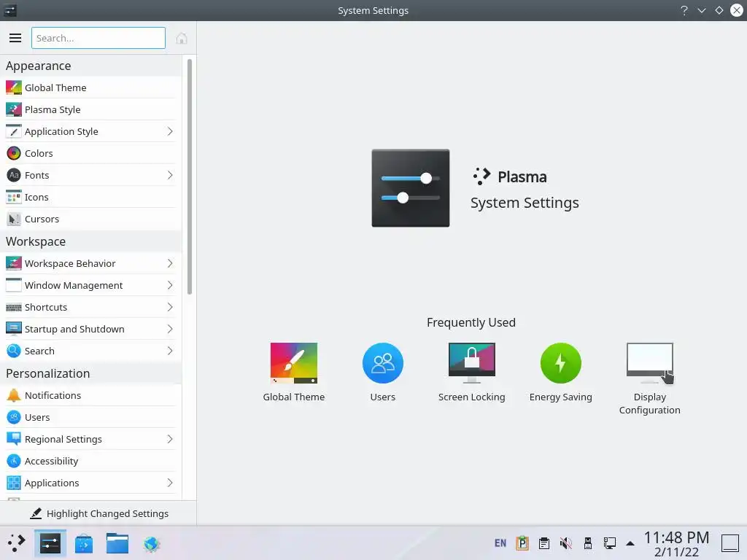The image size is (747, 560).
Task: Expand Startup and Shutdown chevron
Action: coord(170,329)
